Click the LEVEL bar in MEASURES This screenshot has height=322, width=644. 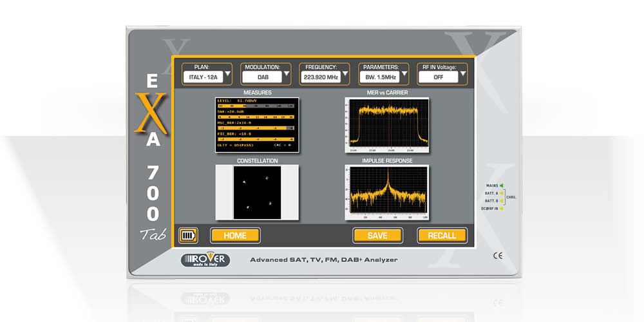click(256, 106)
